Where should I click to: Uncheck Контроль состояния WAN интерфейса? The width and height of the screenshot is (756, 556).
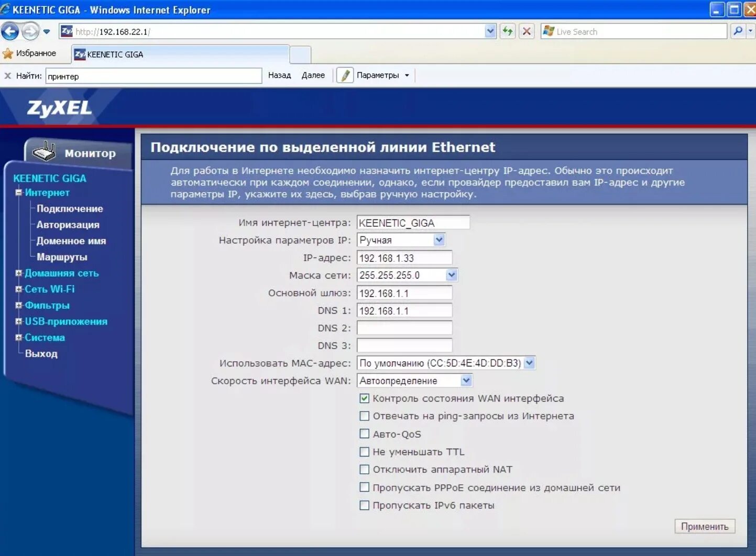(364, 398)
